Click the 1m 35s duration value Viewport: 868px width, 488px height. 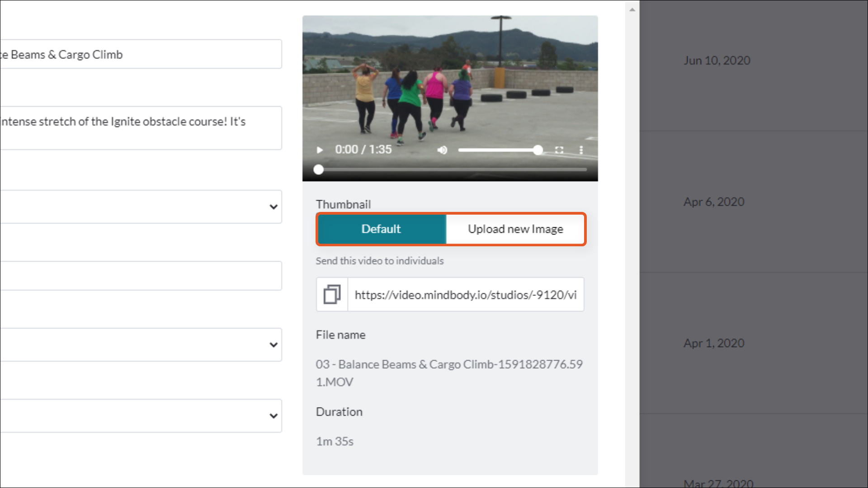click(335, 441)
